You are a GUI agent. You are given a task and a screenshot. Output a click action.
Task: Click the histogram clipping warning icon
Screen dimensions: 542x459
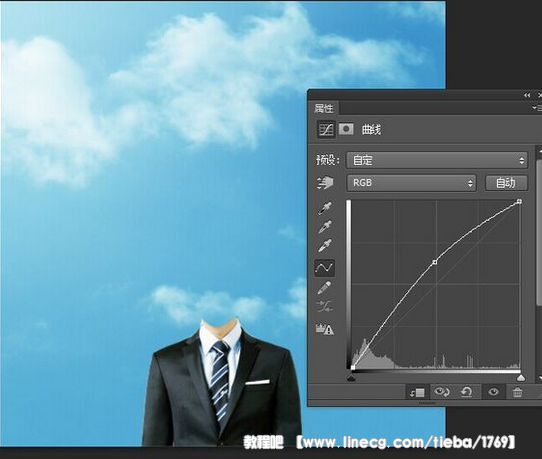coord(324,329)
